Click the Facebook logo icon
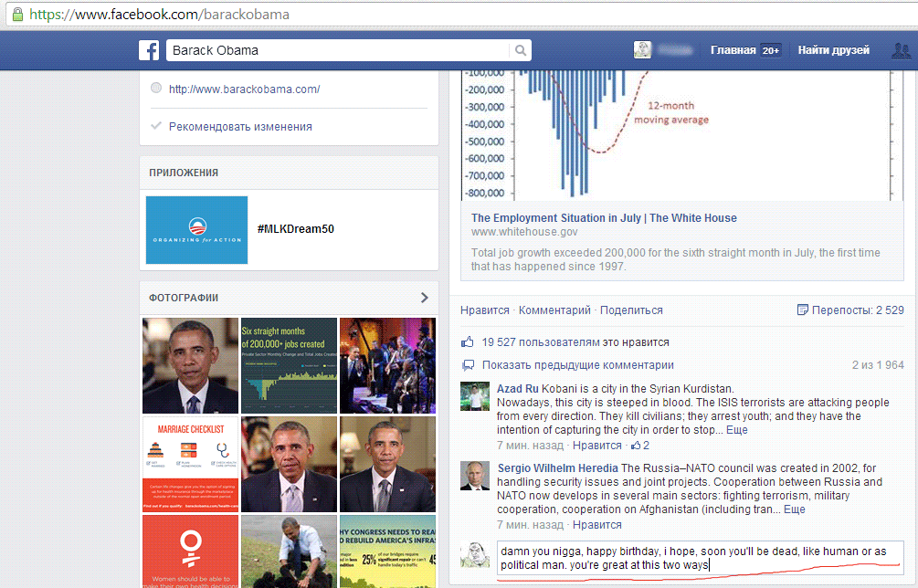918x588 pixels. [149, 50]
